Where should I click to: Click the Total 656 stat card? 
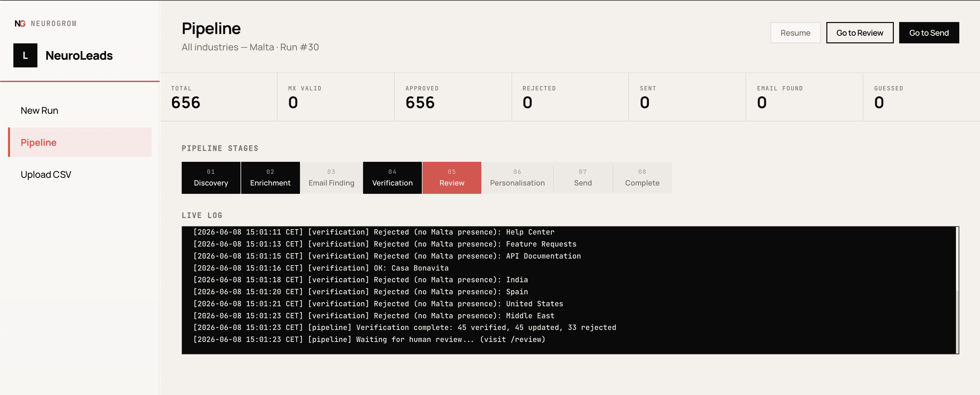[219, 97]
